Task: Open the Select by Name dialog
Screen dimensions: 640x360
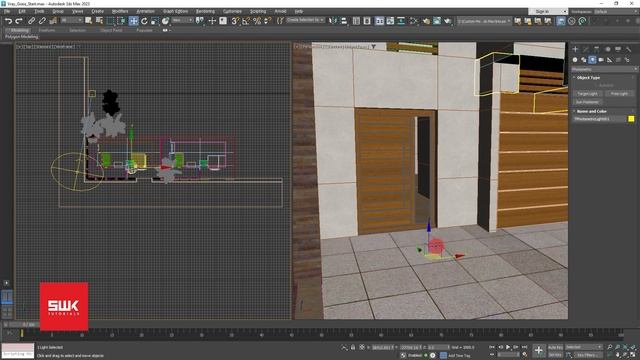Action: pyautogui.click(x=99, y=21)
